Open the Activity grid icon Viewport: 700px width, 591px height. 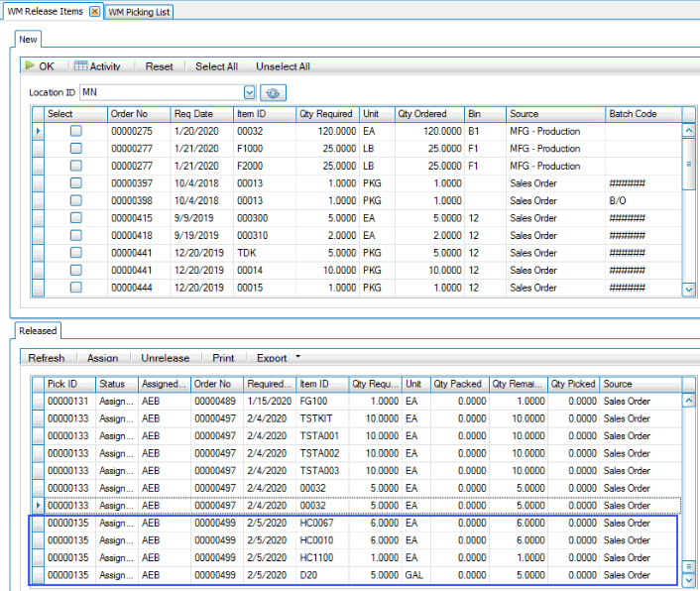click(80, 66)
